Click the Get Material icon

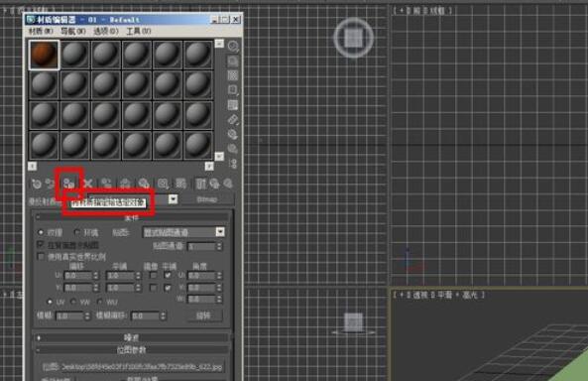click(x=37, y=184)
